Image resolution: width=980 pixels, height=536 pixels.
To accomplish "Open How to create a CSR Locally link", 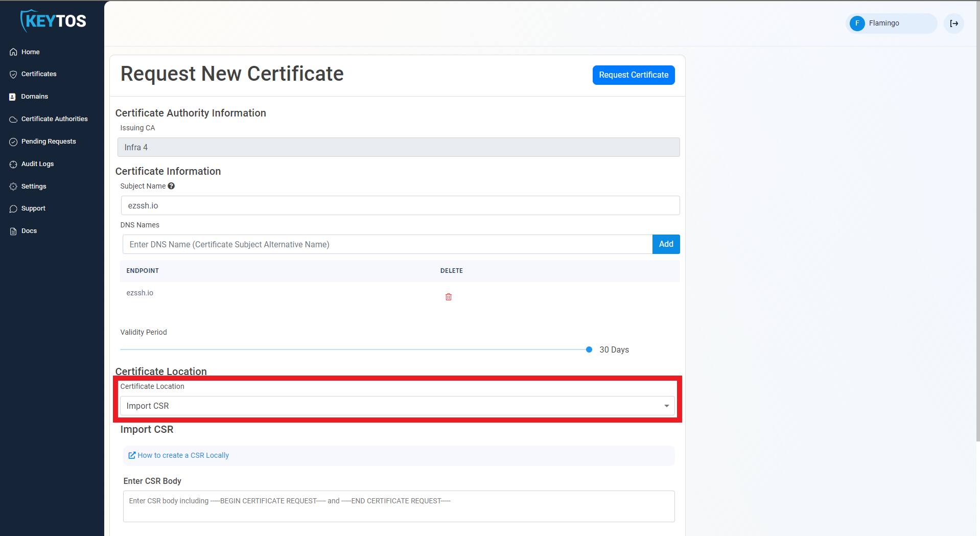I will pos(183,455).
